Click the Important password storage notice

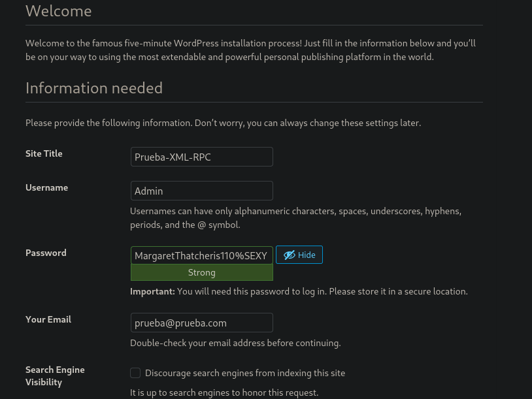click(299, 291)
